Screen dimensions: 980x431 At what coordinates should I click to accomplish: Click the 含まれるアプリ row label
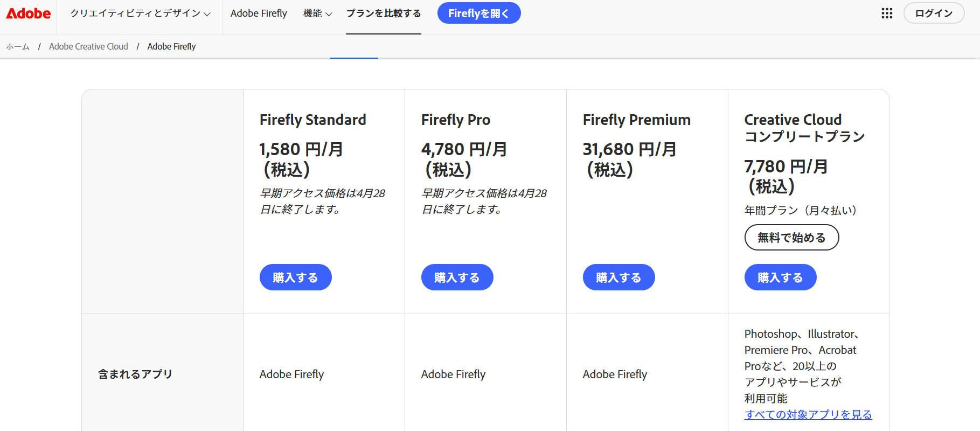click(135, 374)
